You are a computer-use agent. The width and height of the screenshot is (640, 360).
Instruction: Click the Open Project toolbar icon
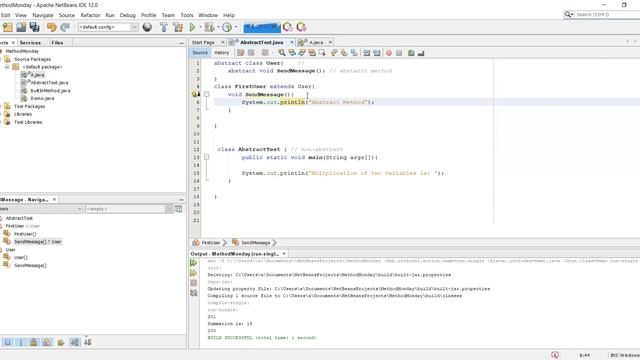21,27
